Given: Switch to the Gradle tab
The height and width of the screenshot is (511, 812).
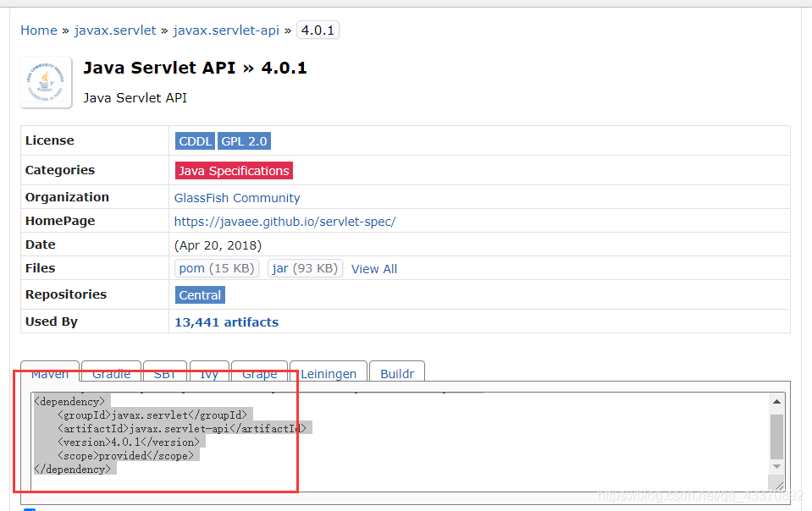Looking at the screenshot, I should point(111,371).
